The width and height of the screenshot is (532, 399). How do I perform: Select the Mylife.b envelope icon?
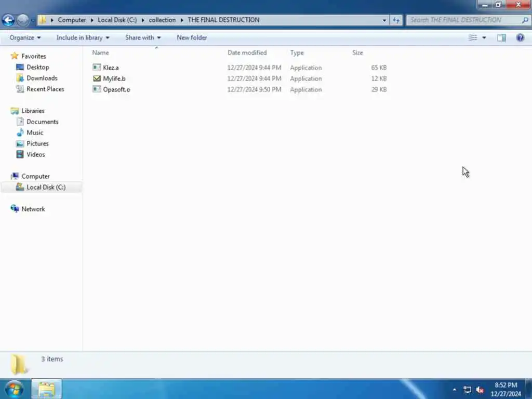coord(97,78)
